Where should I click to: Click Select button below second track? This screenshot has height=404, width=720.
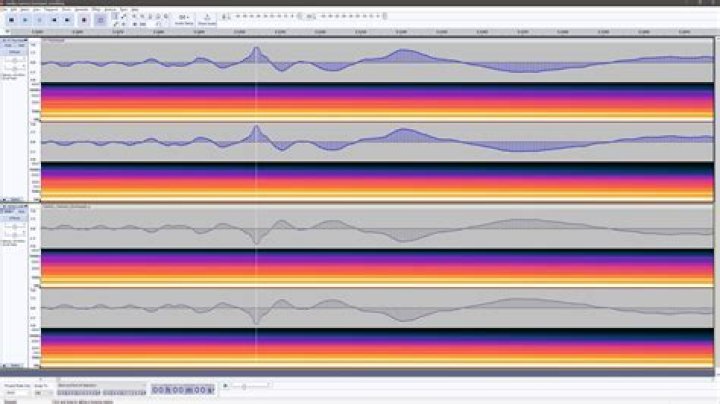coord(16,365)
